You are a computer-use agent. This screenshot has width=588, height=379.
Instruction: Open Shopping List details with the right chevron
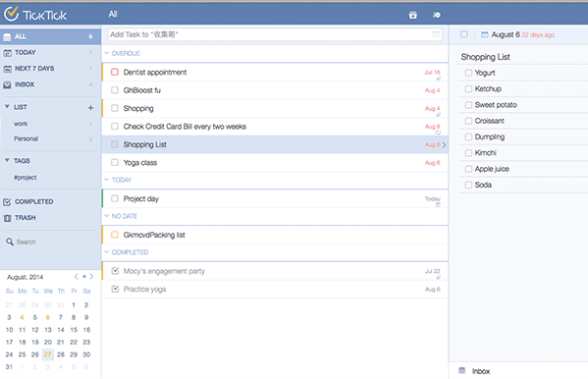[x=444, y=145]
